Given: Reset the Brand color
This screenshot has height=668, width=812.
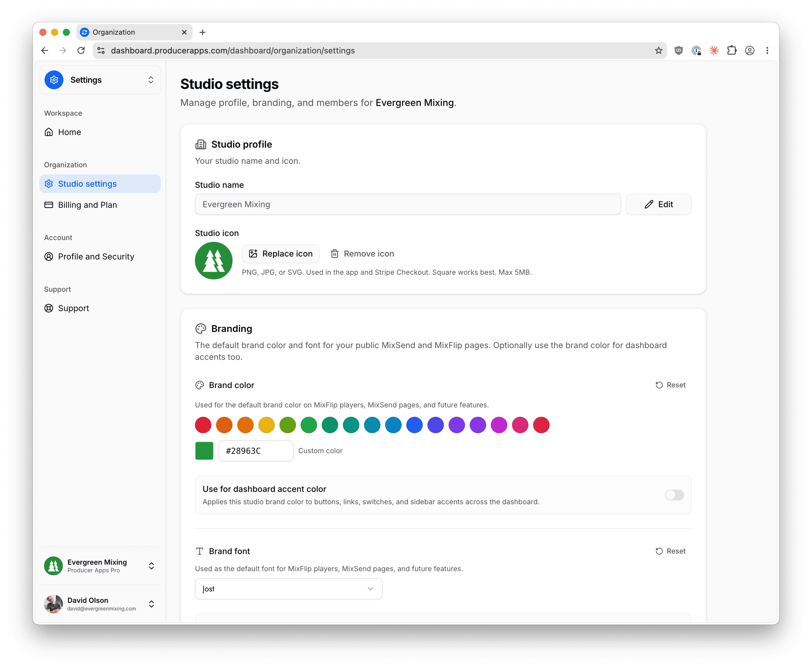Looking at the screenshot, I should coord(671,385).
